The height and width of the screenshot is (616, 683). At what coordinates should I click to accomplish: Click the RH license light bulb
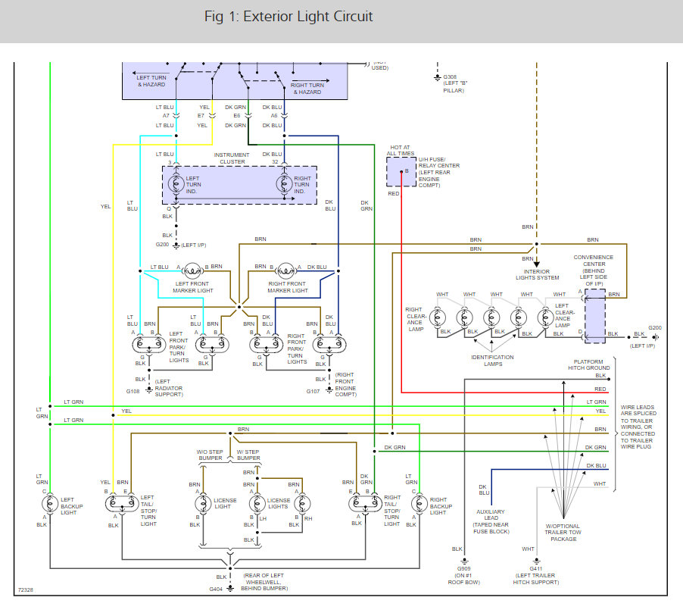pyautogui.click(x=302, y=504)
